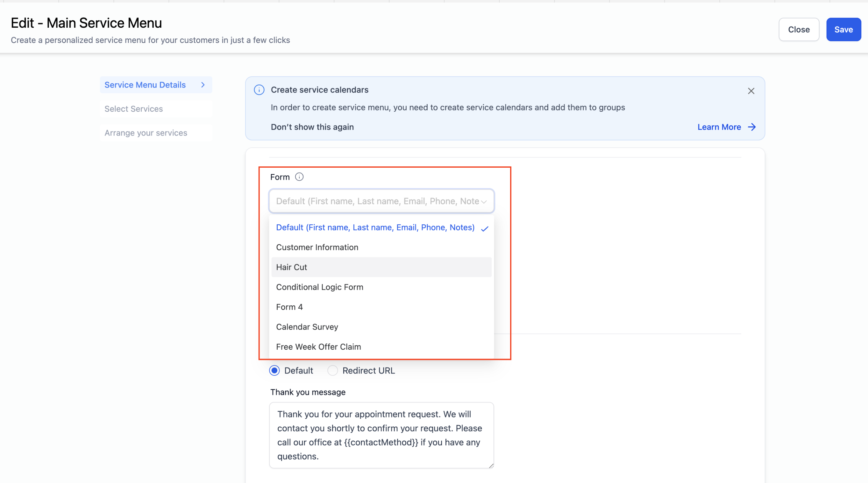Click the Close button in header
The width and height of the screenshot is (868, 483).
coord(798,30)
